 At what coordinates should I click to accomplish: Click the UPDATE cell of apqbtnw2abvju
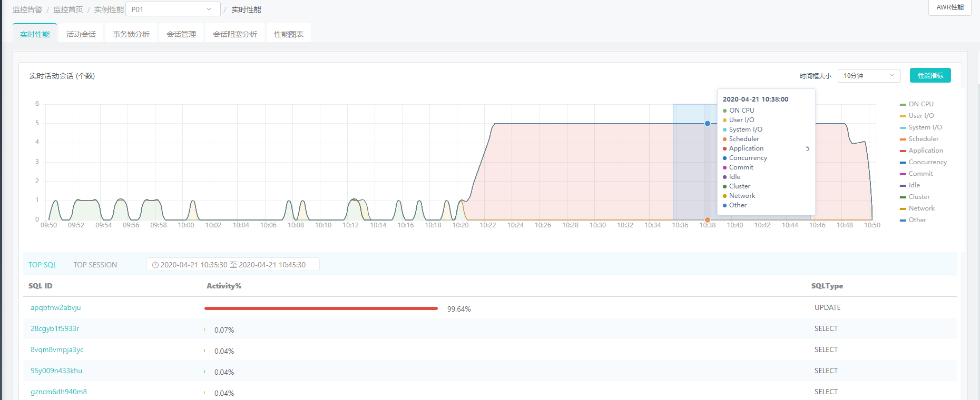[828, 307]
